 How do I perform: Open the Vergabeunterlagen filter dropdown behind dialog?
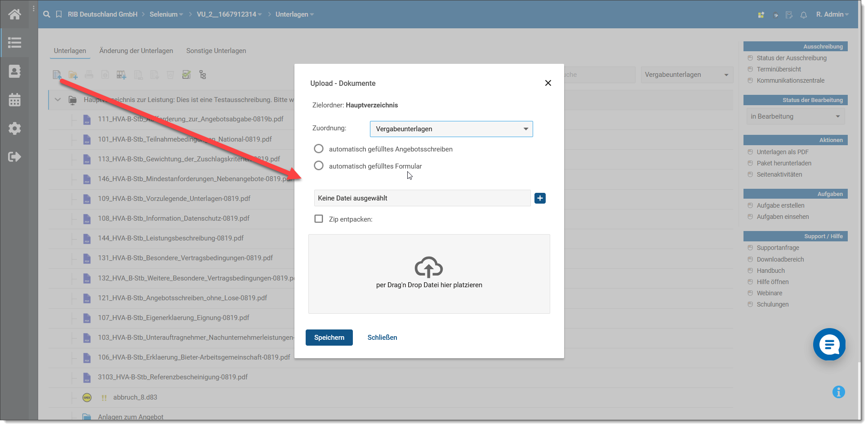687,75
